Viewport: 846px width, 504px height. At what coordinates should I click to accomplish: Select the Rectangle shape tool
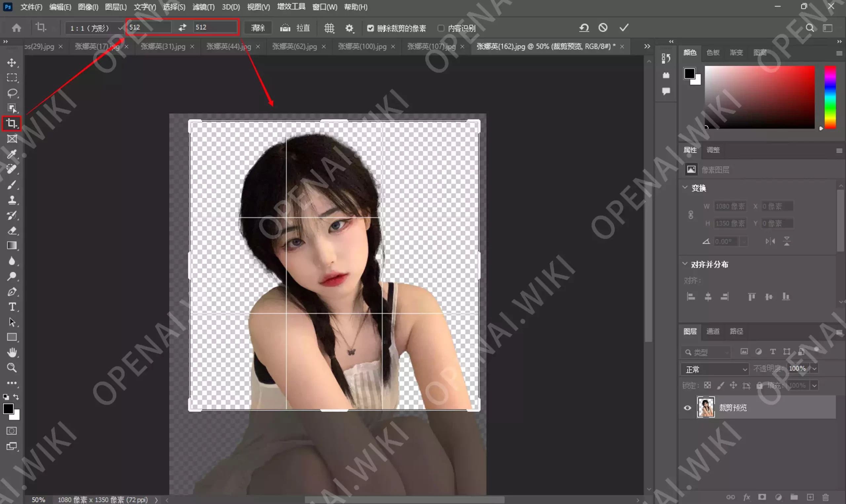(x=12, y=337)
